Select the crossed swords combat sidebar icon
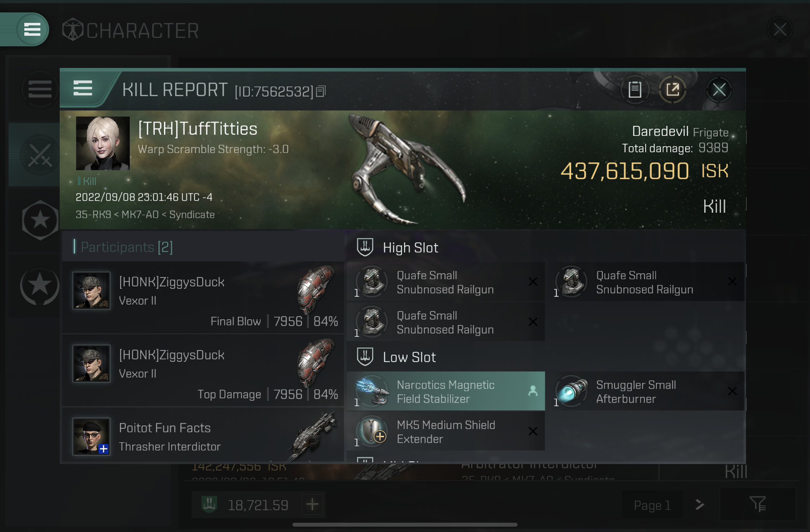810x532 pixels. point(40,155)
